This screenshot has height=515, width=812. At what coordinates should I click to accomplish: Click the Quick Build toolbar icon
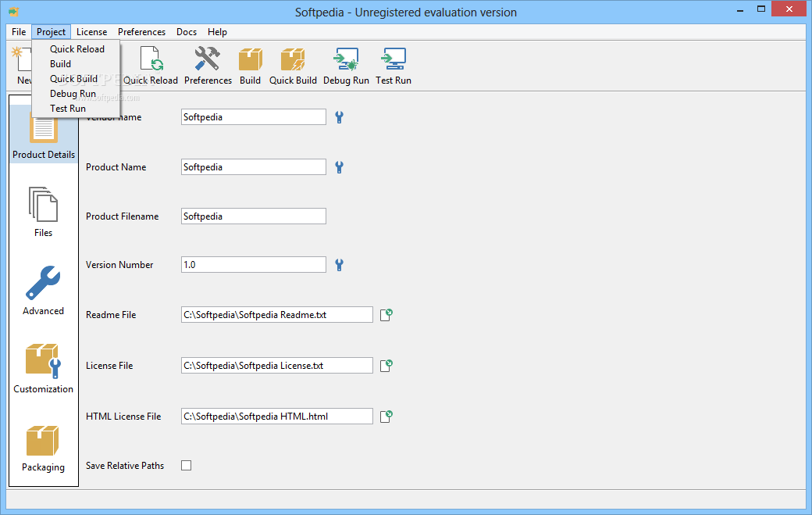293,66
